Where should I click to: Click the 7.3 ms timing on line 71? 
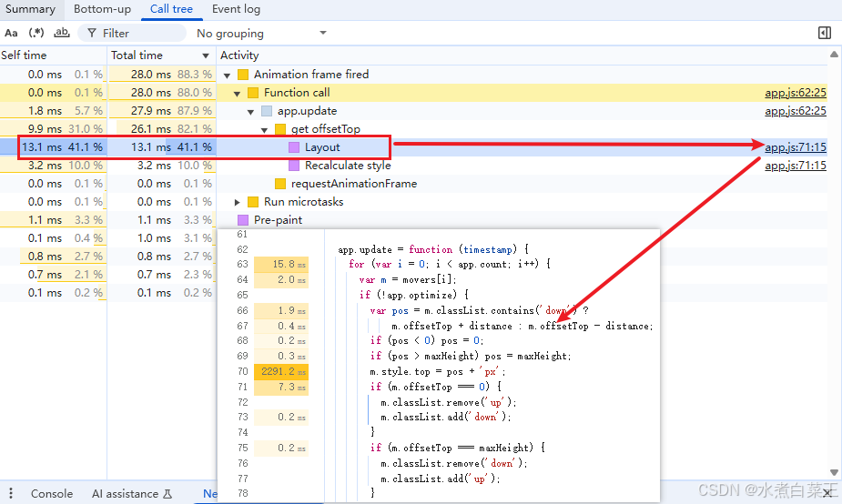click(281, 387)
